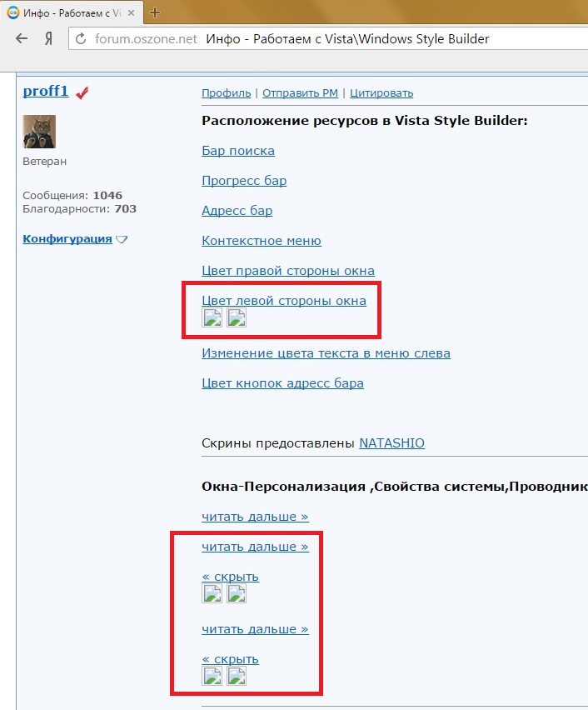Click the Yandex 'Я' home icon

(48, 39)
